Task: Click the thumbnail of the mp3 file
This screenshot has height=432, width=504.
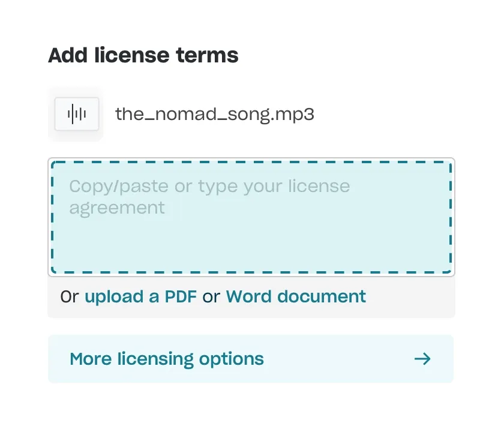Action: tap(76, 113)
